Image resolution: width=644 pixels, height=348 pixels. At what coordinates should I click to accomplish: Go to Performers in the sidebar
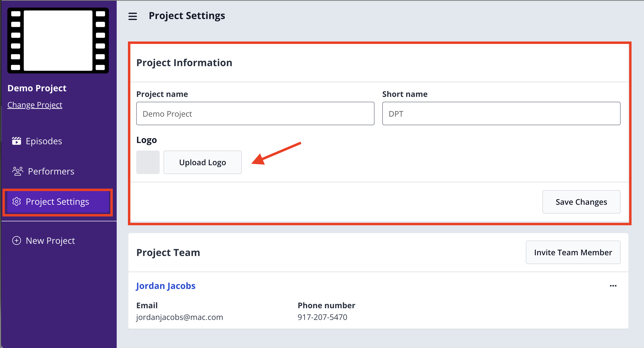[51, 171]
